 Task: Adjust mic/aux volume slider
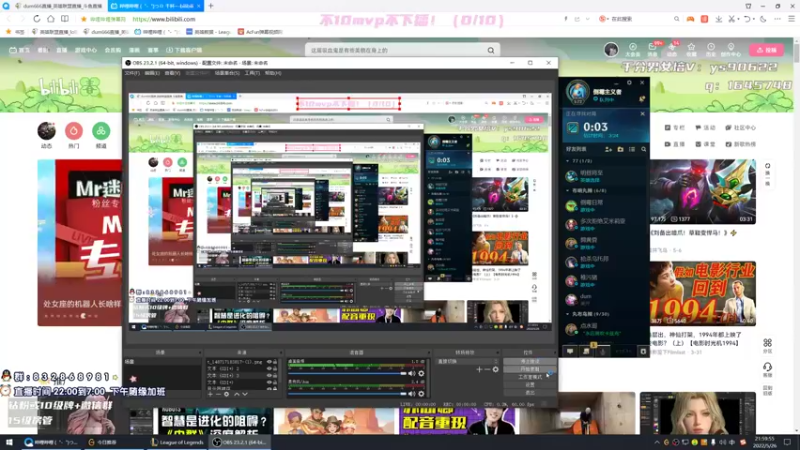(x=348, y=393)
